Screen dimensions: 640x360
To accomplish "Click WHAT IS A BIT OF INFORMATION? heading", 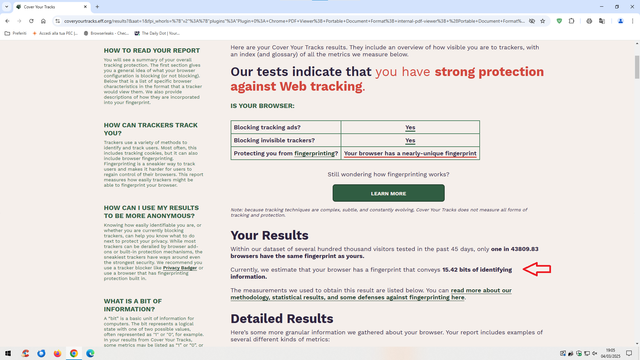I will click(x=133, y=305).
